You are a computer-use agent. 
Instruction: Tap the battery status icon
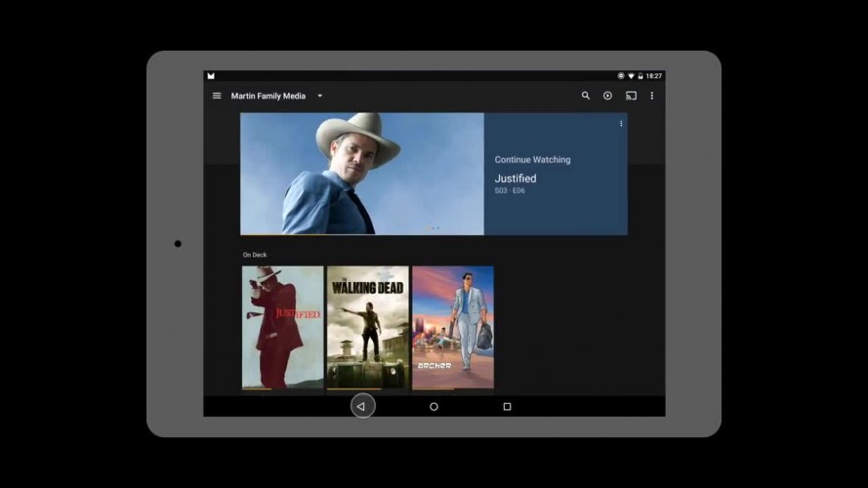[x=640, y=76]
